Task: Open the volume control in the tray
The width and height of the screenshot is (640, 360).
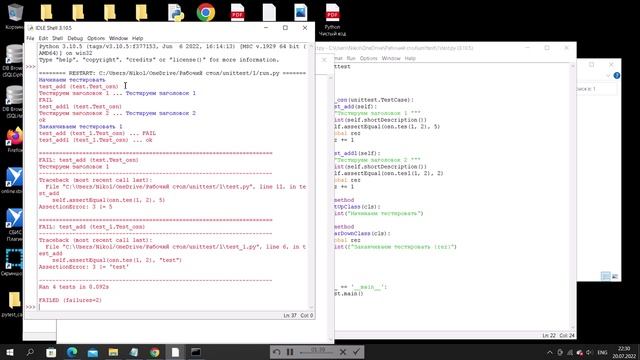Action: 589,352
